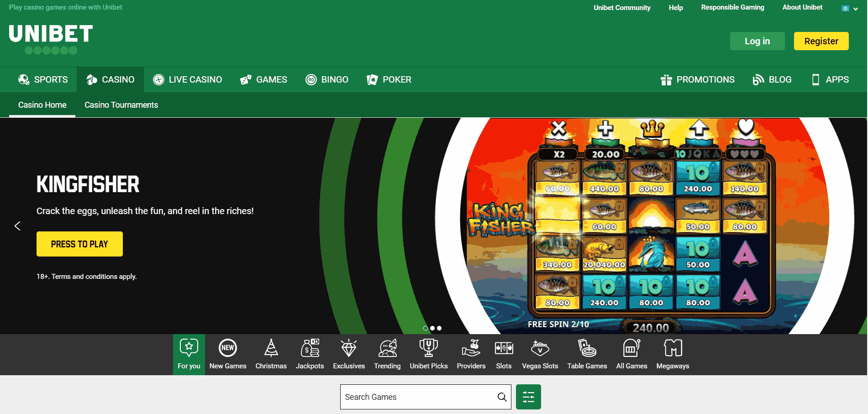Toggle the For you games view
The image size is (868, 414).
tap(189, 354)
